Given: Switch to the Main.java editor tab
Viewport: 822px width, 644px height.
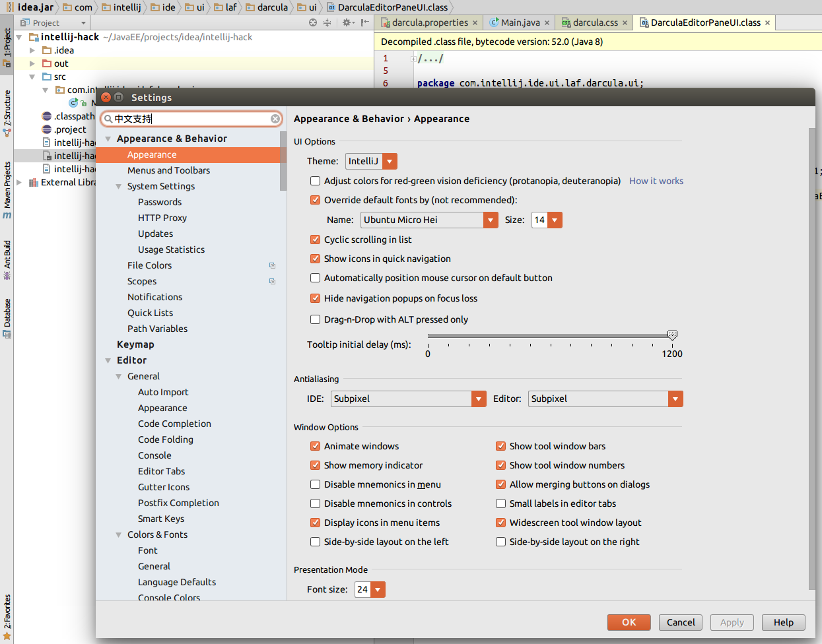Looking at the screenshot, I should click(520, 22).
